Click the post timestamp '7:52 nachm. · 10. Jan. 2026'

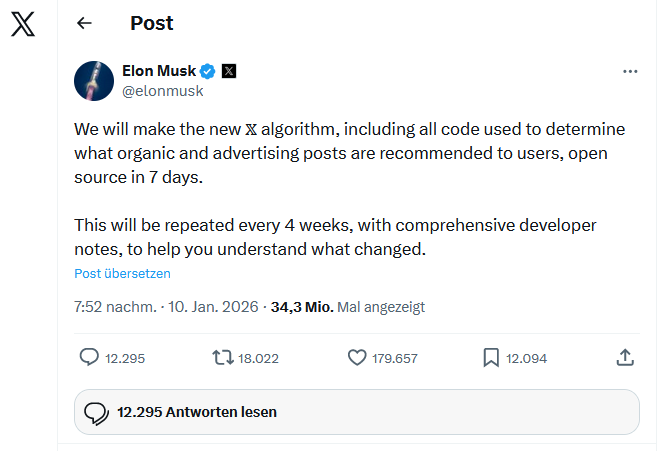pos(166,307)
